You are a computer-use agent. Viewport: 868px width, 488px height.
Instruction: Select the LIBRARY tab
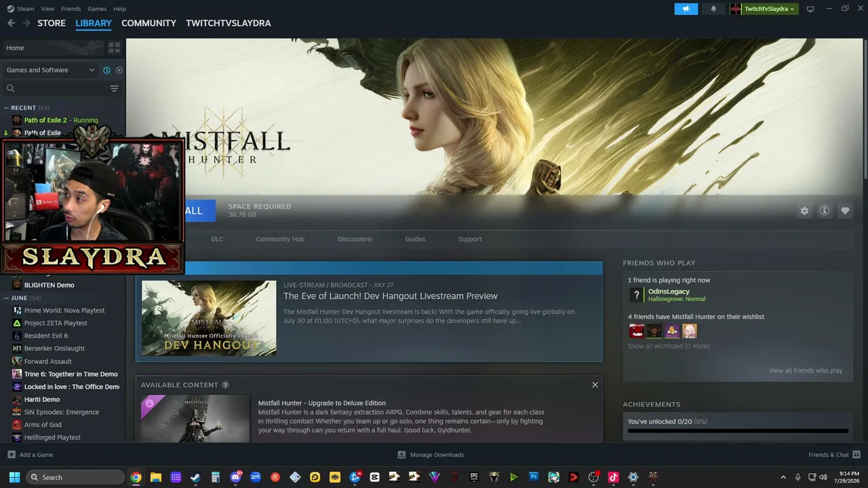point(94,23)
